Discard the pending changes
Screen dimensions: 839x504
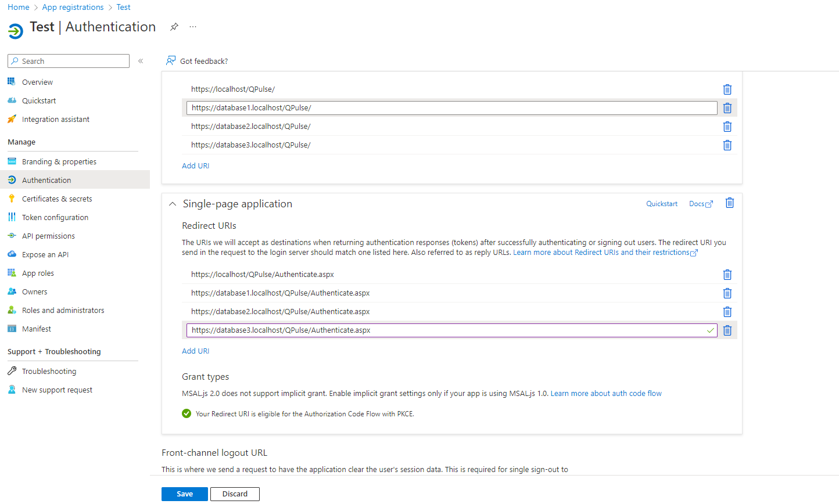click(235, 494)
